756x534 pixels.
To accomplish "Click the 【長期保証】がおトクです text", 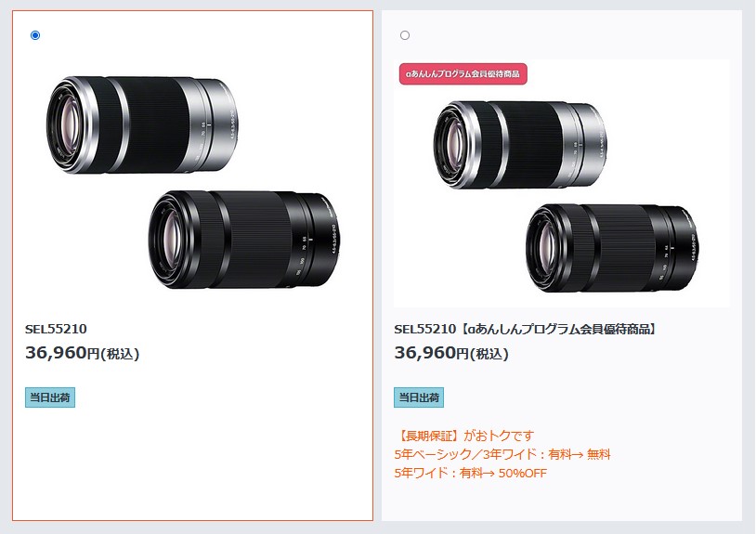I will (464, 436).
